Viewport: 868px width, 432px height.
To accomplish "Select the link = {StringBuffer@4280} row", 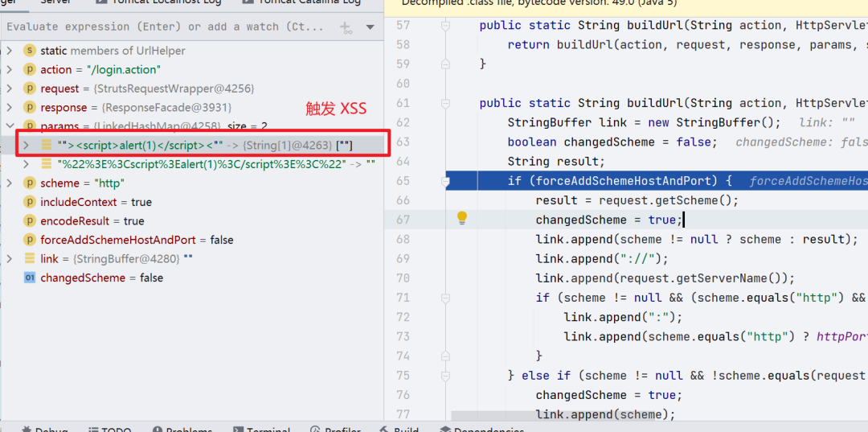I will coord(192,259).
